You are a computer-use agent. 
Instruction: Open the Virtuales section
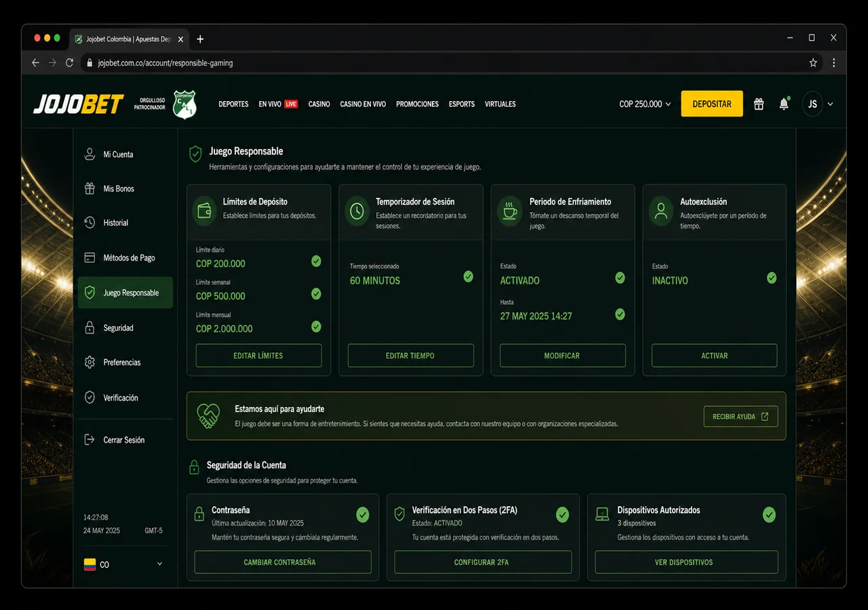point(500,104)
